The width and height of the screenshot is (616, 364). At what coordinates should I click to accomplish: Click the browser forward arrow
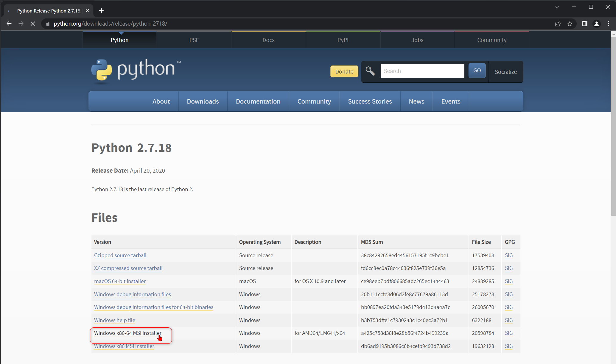(21, 24)
